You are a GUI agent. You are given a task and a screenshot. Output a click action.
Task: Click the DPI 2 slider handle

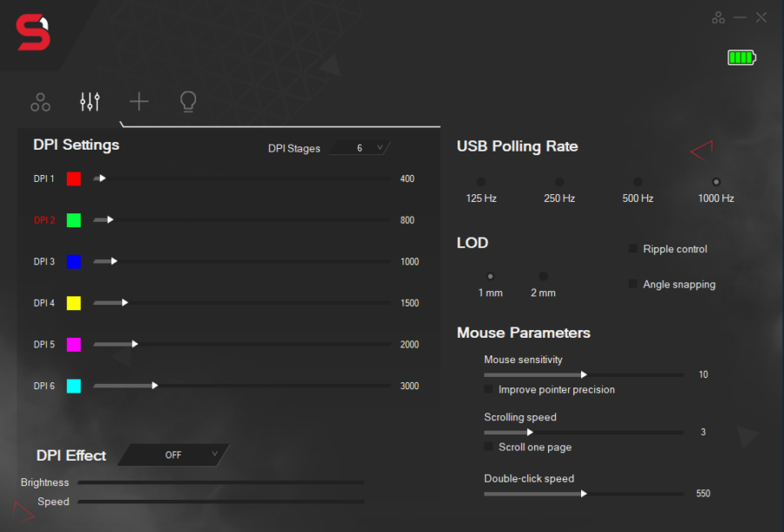tap(111, 219)
